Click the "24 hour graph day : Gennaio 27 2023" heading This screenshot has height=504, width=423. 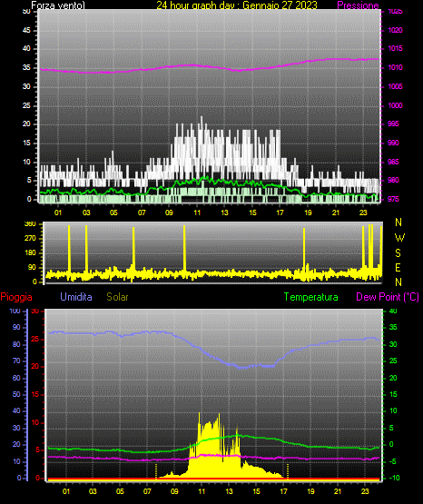pos(237,5)
